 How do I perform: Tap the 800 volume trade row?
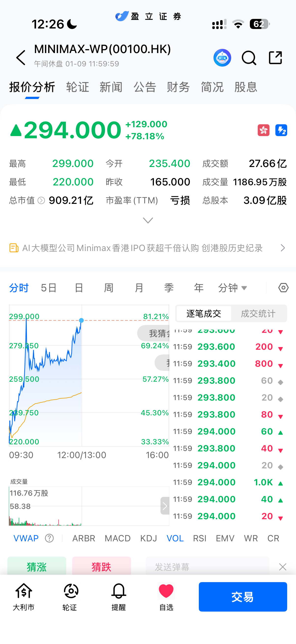pyautogui.click(x=229, y=364)
